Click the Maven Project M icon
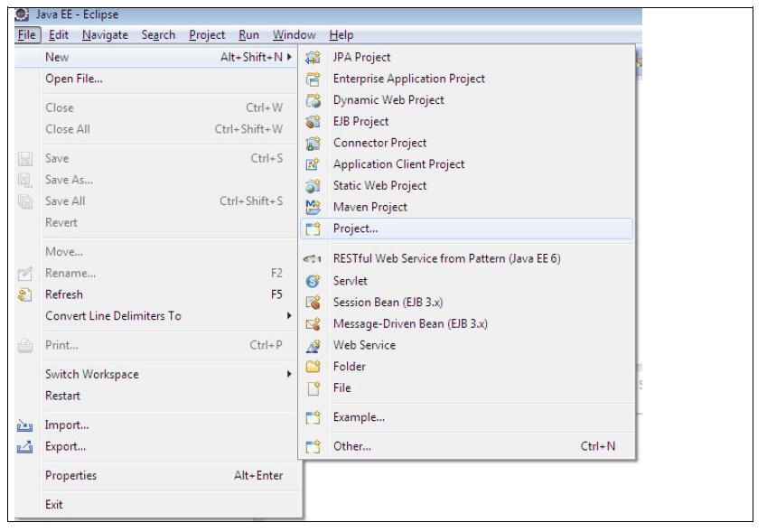This screenshot has height=532, width=767. 313,207
